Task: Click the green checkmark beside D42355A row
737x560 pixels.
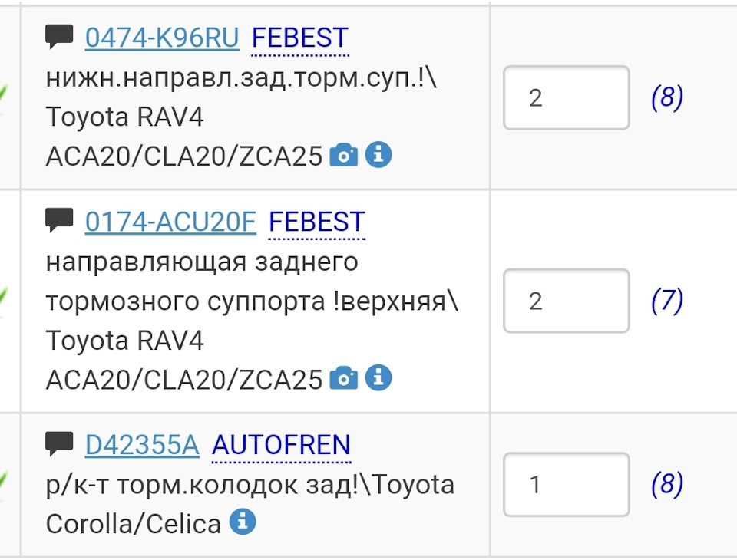Action: coord(3,476)
